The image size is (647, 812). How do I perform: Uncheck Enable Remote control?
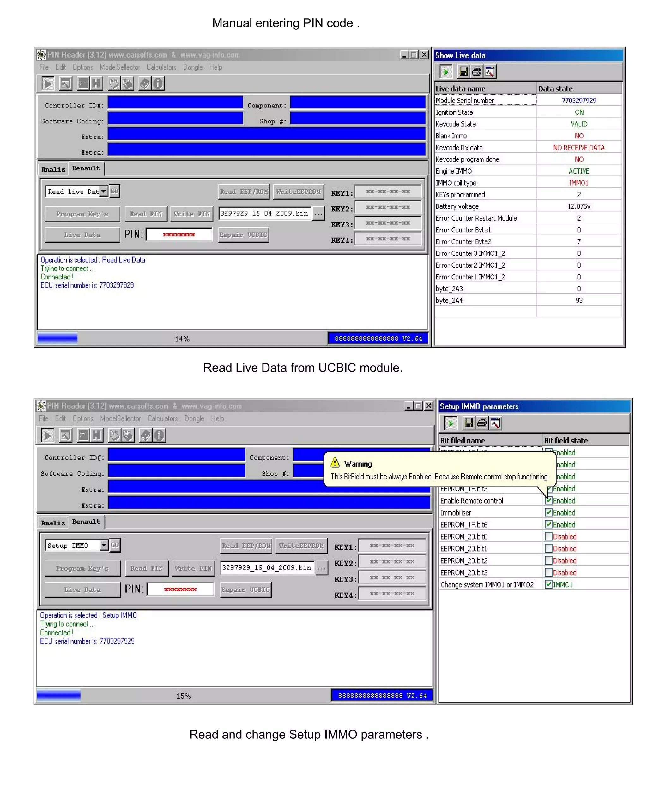pyautogui.click(x=548, y=501)
